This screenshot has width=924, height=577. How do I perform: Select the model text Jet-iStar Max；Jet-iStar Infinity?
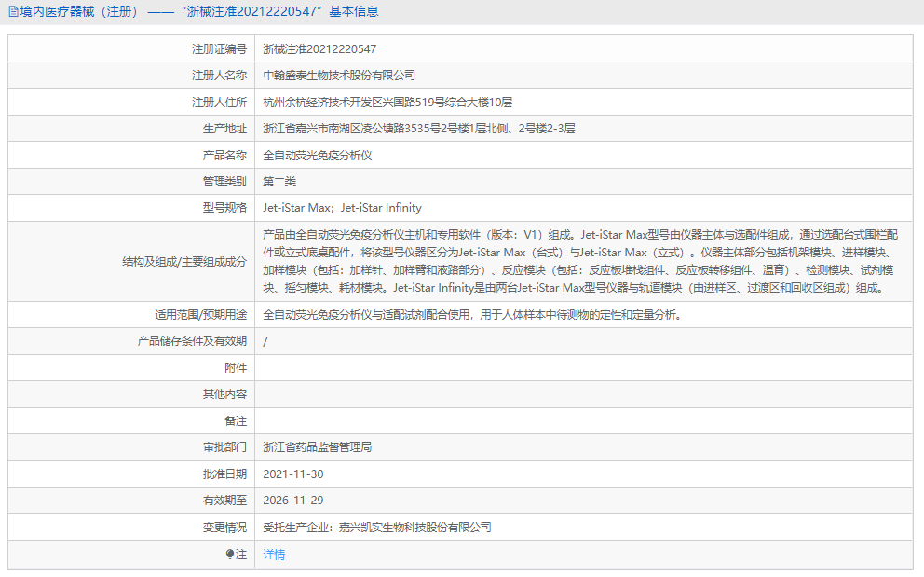[343, 208]
